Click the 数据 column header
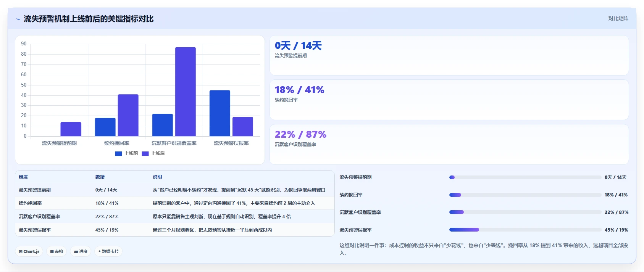644x272 pixels. click(x=100, y=177)
